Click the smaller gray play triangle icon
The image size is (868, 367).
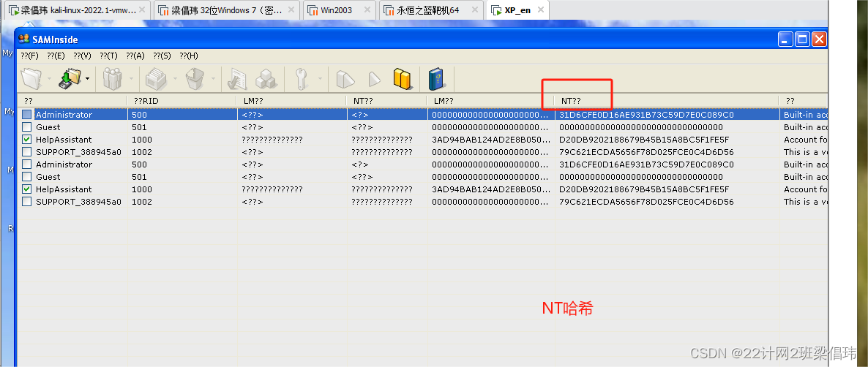click(375, 80)
